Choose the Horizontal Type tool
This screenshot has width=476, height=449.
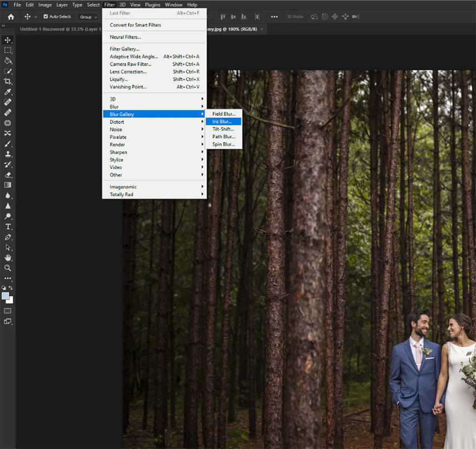[x=8, y=226]
